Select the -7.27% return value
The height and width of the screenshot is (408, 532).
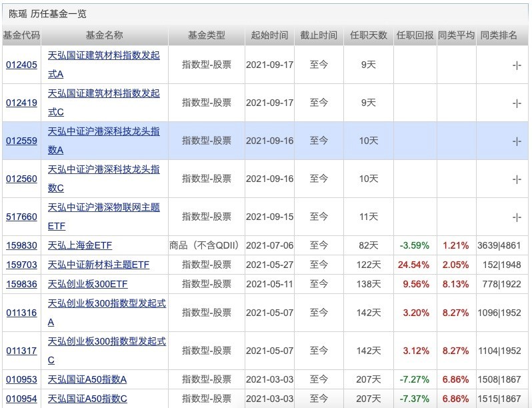[414, 379]
